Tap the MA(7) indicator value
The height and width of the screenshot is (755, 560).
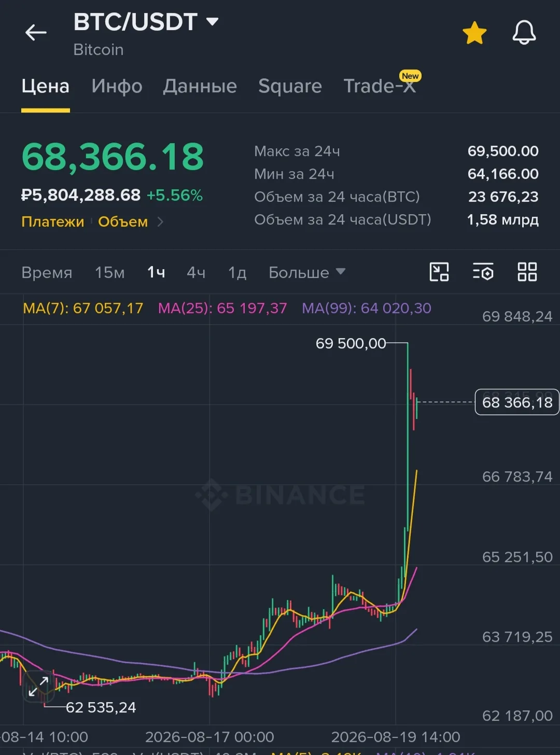[x=83, y=309]
